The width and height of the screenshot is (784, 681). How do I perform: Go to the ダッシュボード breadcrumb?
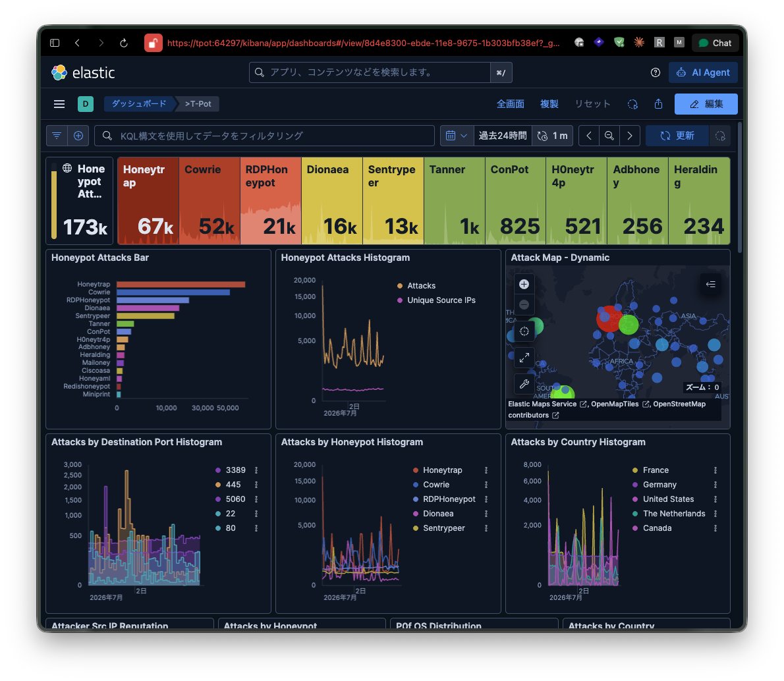[139, 104]
